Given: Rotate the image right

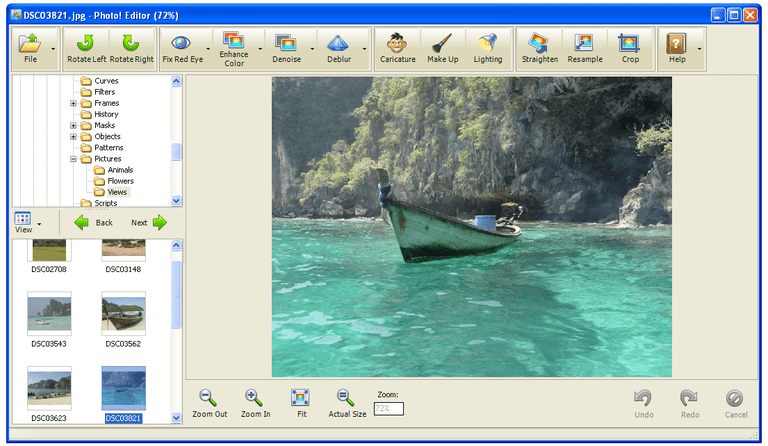Looking at the screenshot, I should click(x=131, y=49).
